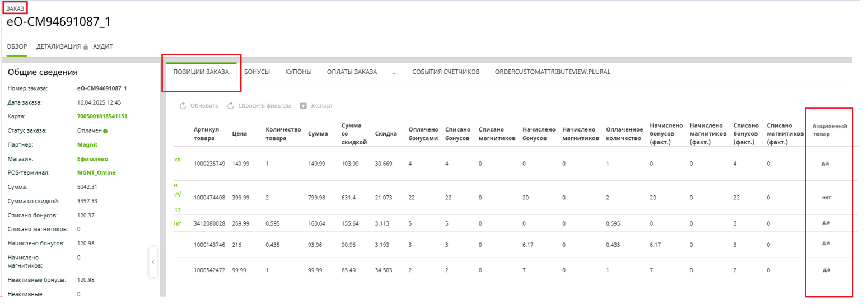Viewport: 868px width, 308px height.
Task: Click the info icon beside Оплачен status
Action: (105, 131)
